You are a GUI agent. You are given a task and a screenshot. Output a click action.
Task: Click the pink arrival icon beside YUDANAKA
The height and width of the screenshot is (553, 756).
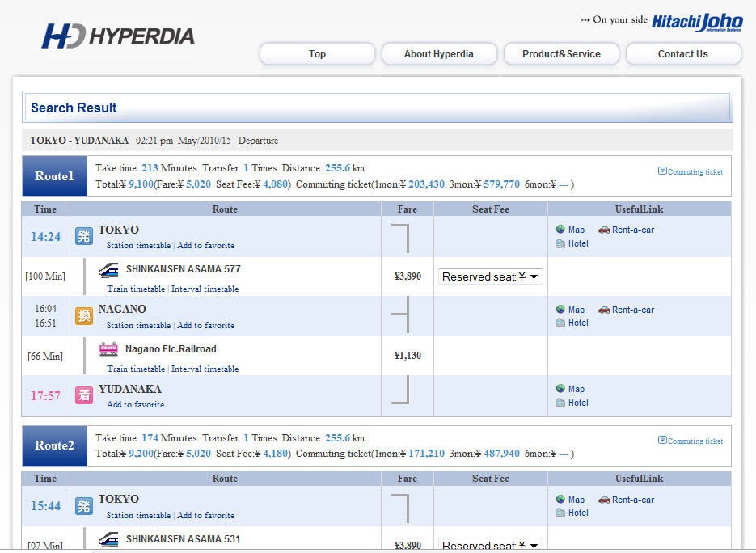[84, 395]
